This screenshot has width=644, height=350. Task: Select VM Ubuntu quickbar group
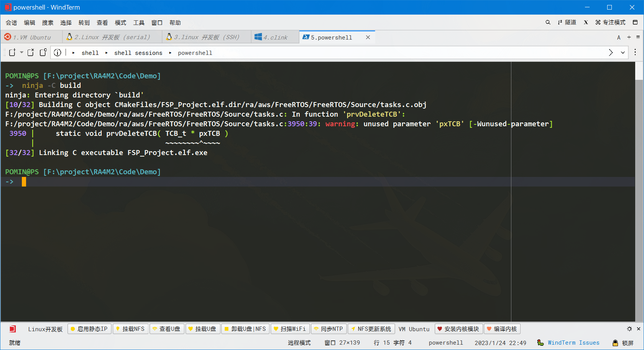coord(414,329)
